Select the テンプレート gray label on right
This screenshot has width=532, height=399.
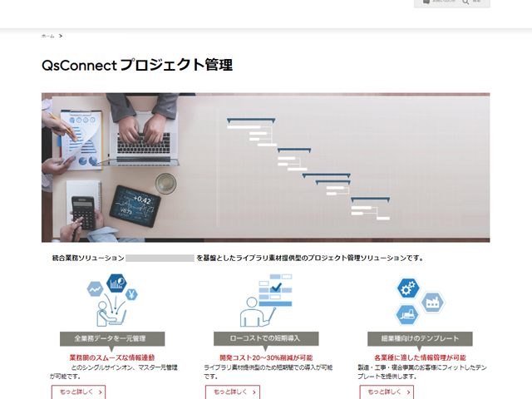point(420,338)
